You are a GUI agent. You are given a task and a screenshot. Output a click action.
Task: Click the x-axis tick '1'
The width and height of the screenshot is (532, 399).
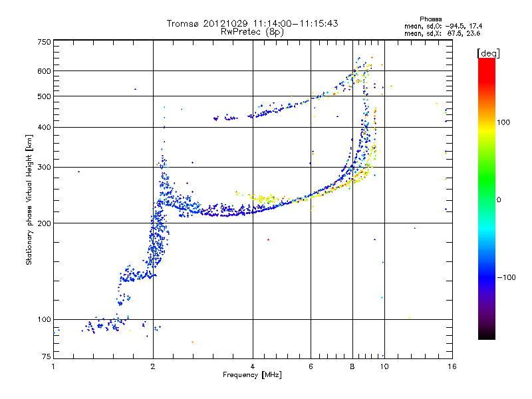[x=53, y=366]
